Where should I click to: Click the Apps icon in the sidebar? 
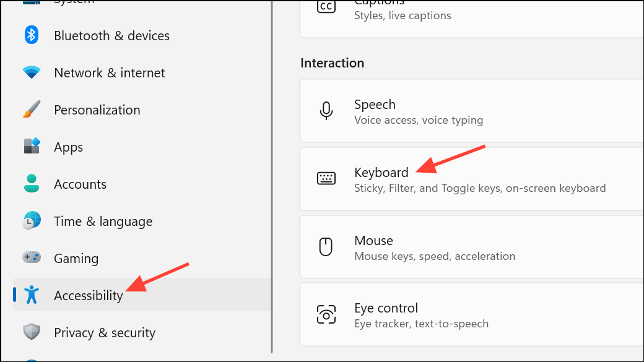[31, 147]
